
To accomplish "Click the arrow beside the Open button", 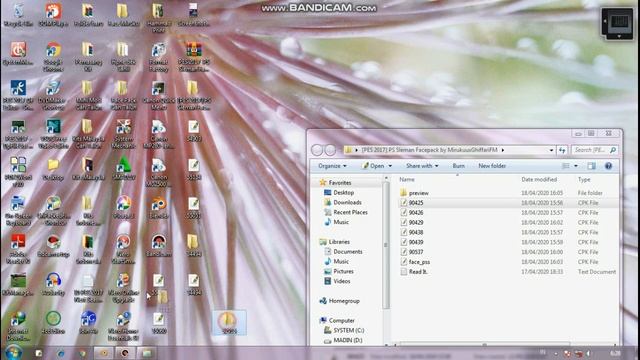I will point(390,166).
